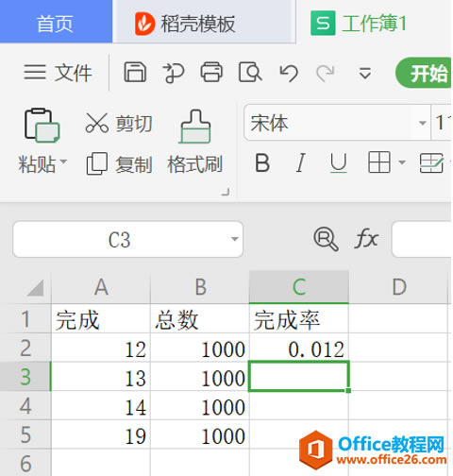This screenshot has width=453, height=476.
Task: Switch to the 稻壳模板 tab
Action: pos(204,22)
